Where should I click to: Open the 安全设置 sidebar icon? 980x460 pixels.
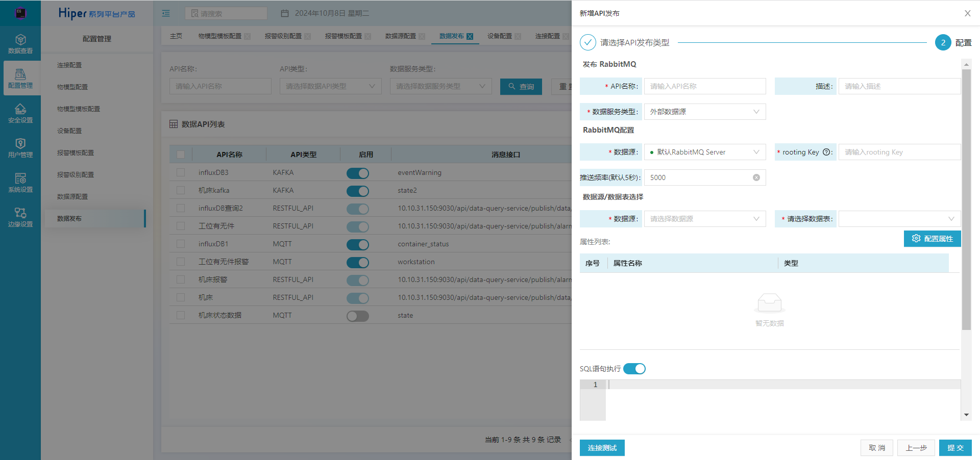click(20, 113)
